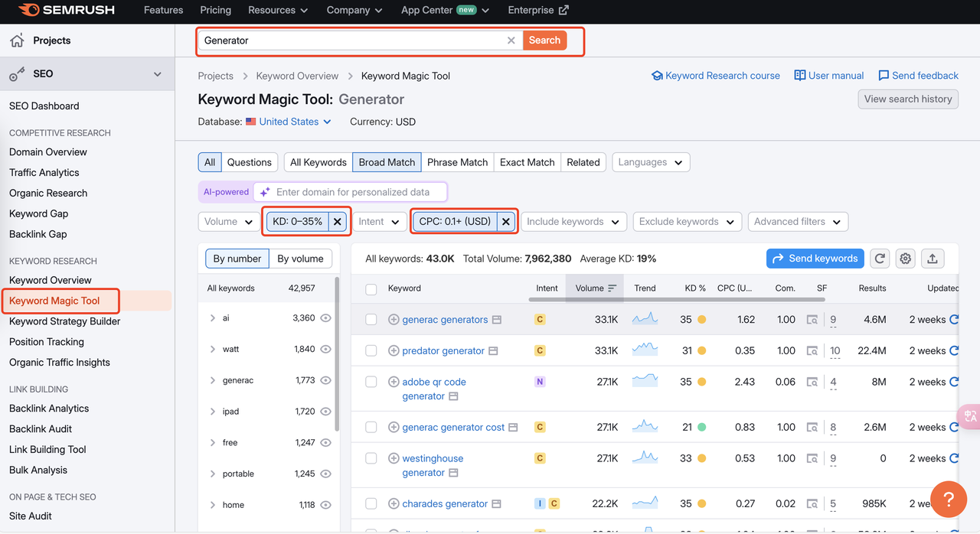Clear the Generator search field

pos(511,41)
